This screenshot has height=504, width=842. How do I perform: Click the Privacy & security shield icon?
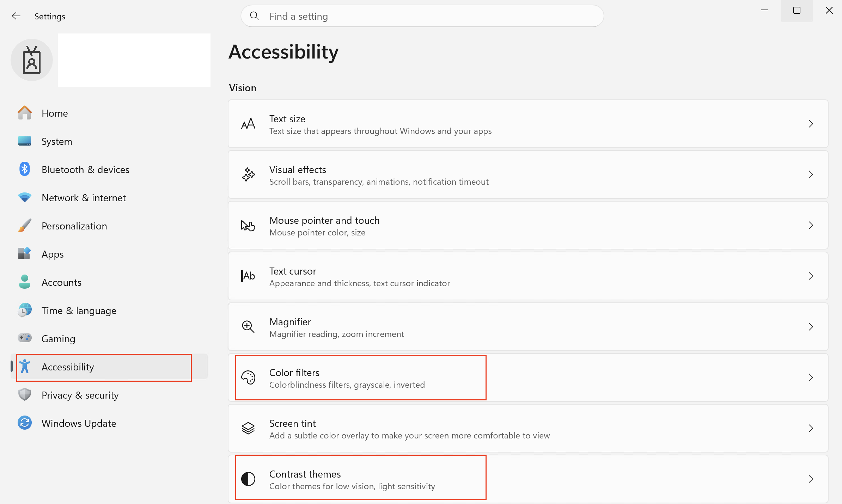click(x=25, y=395)
